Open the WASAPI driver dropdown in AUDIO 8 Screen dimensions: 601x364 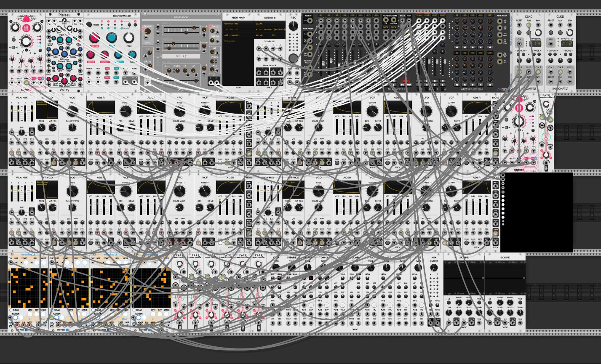tap(270, 24)
